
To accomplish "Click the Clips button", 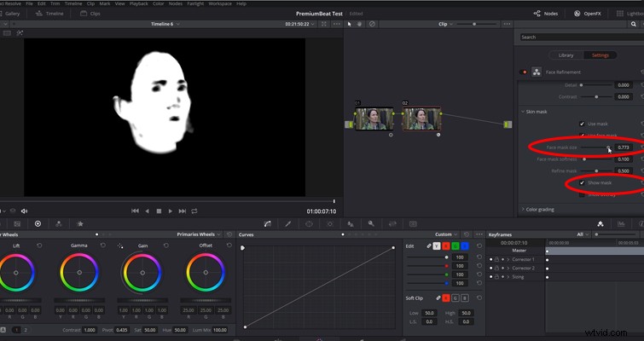I will [x=90, y=14].
